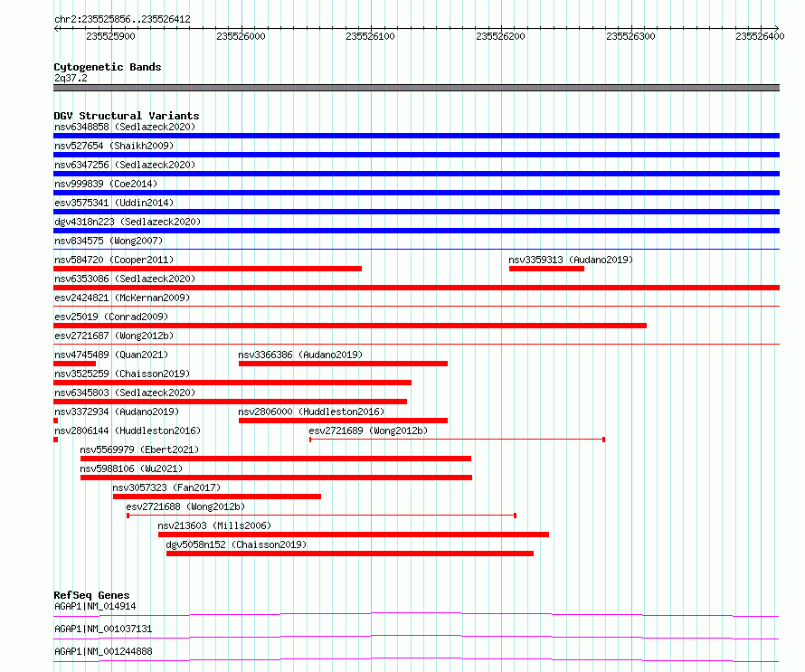Open the nsv2806144 (Huddleston2016) label

[x=128, y=431]
